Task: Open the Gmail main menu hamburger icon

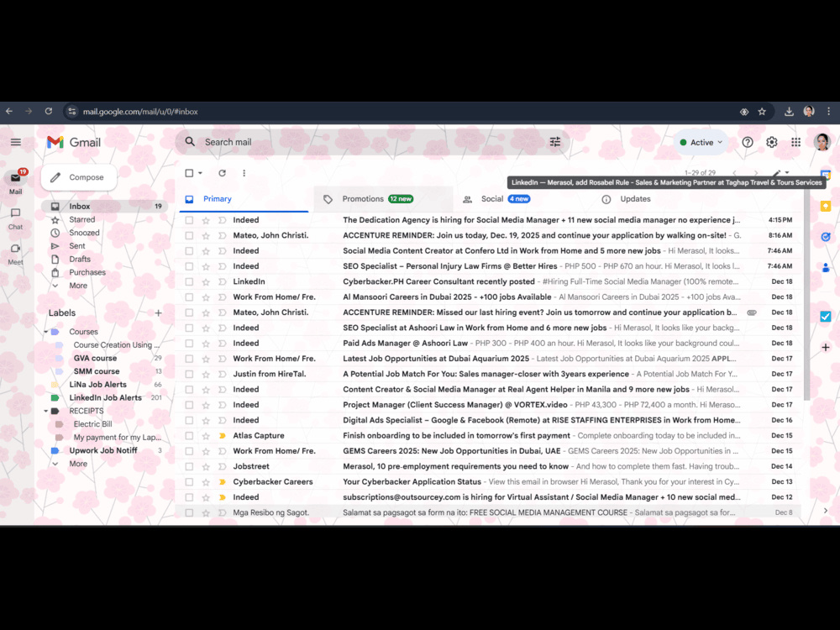Action: coord(15,142)
